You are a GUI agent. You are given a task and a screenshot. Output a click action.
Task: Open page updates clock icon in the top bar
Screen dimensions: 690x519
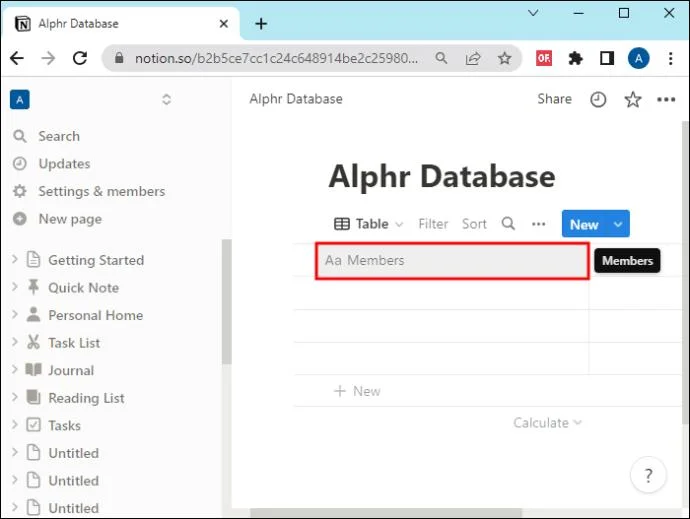click(x=598, y=100)
